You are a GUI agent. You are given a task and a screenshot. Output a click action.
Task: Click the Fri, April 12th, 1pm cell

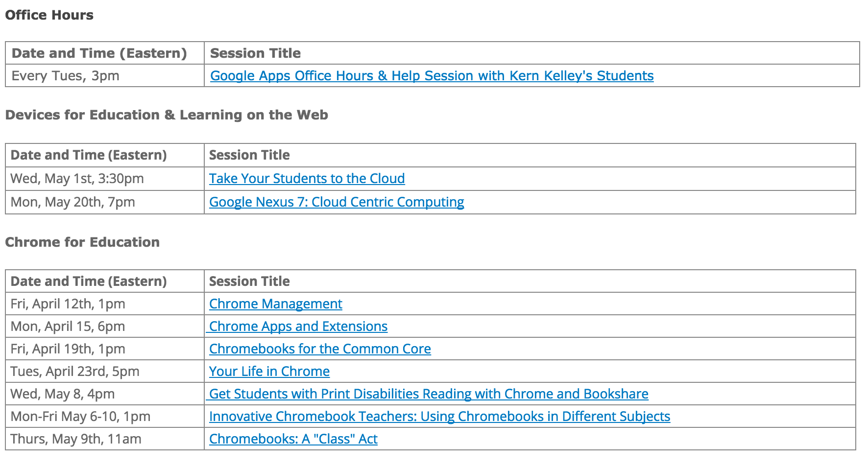(x=105, y=304)
